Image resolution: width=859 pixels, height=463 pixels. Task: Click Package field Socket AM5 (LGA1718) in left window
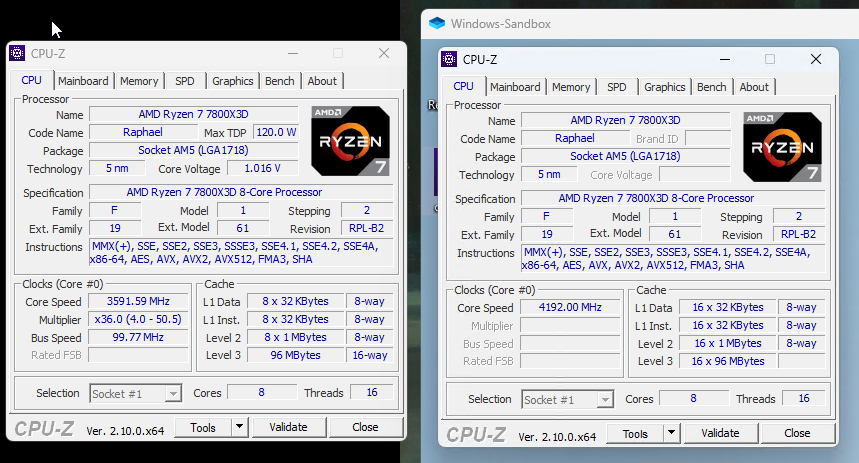[x=193, y=150]
